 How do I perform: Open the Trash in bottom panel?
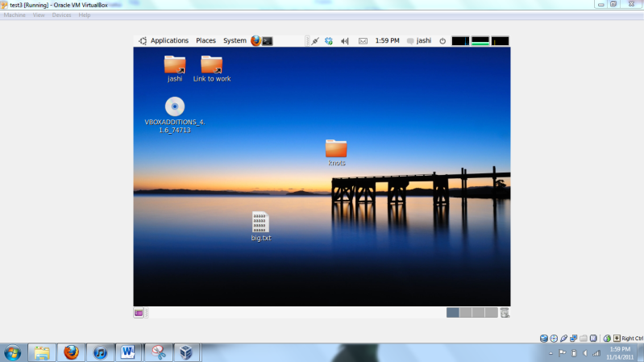tap(505, 313)
